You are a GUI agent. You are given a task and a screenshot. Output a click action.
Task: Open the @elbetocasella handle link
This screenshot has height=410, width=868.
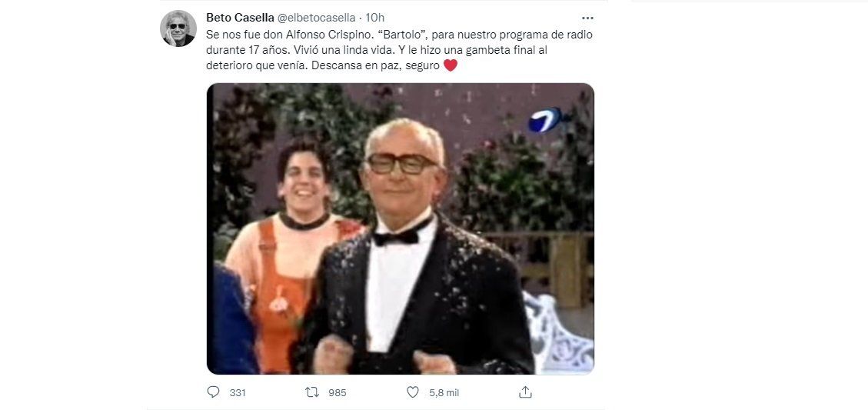pyautogui.click(x=317, y=18)
